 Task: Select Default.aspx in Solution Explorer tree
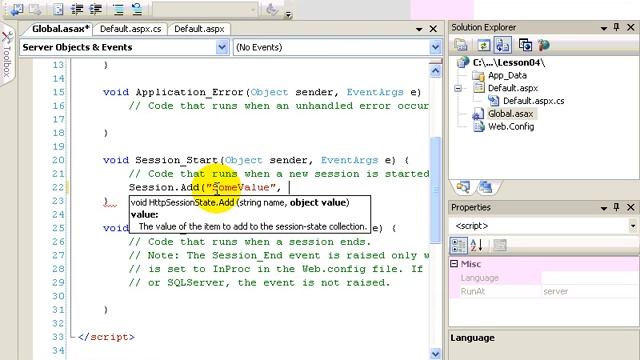(513, 88)
